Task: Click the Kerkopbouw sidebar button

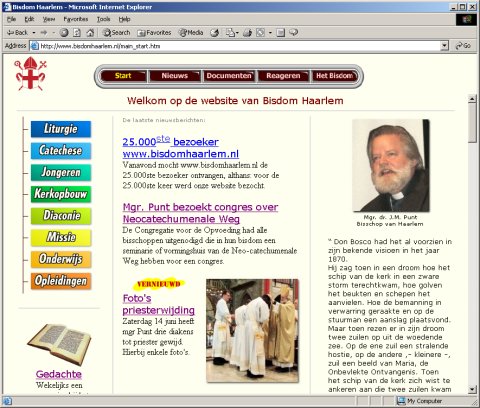Action: (x=61, y=194)
